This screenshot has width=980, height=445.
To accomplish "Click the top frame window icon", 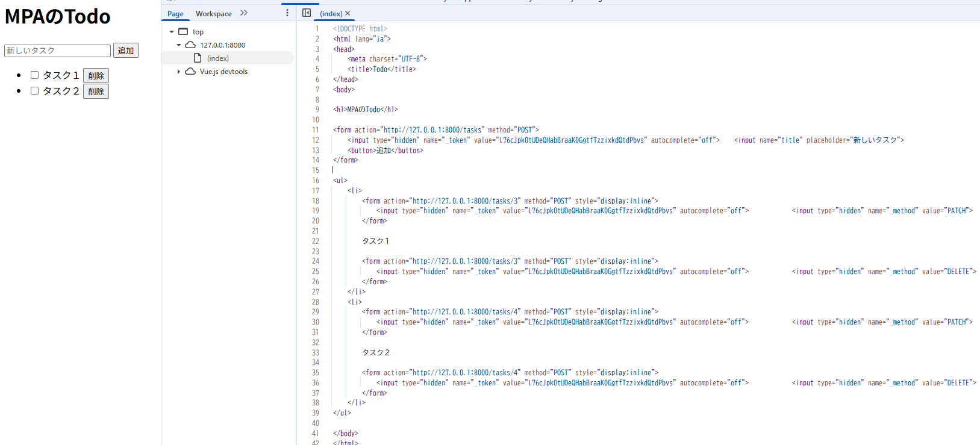I will [183, 32].
